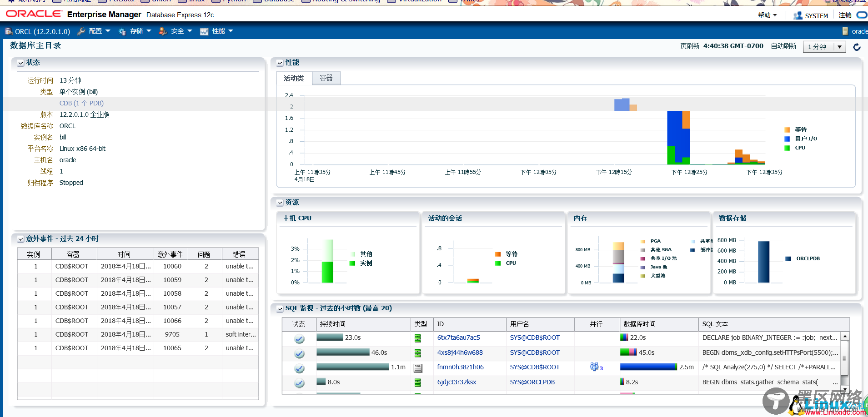Open the 自动刷新 1 分钟 dropdown
Image resolution: width=868 pixels, height=417 pixels.
pos(824,47)
